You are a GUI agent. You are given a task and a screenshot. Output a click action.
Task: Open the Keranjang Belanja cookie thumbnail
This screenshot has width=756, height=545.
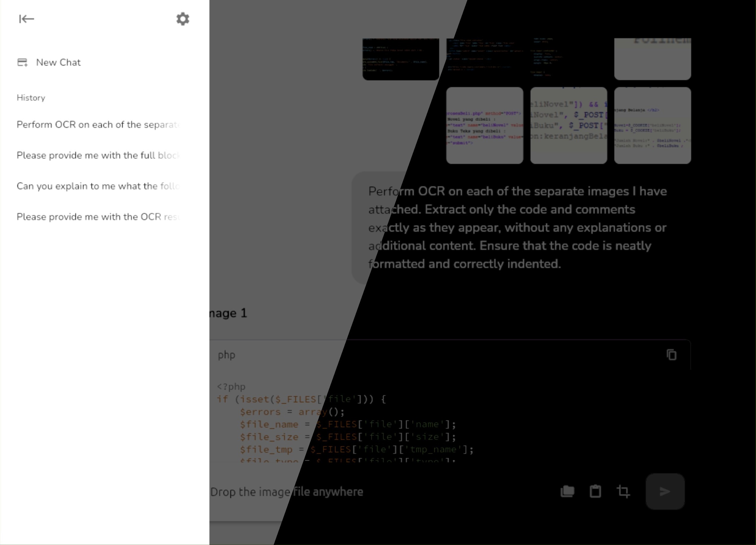coord(653,126)
